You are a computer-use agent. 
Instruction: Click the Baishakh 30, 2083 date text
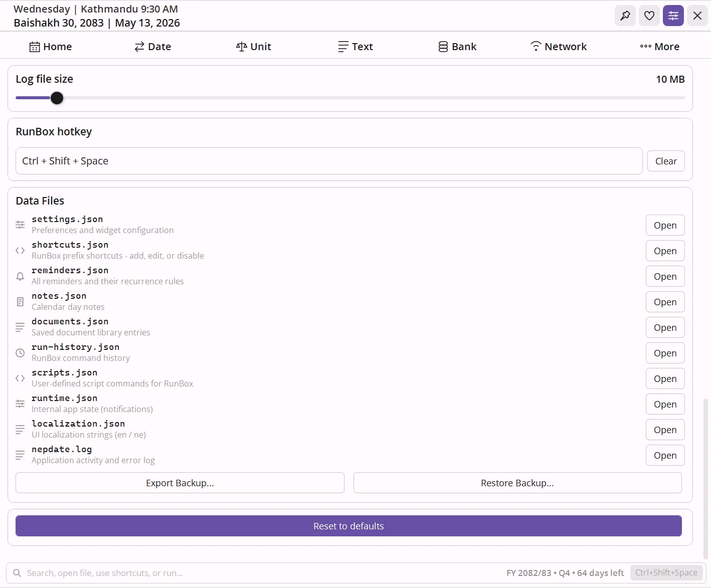pos(59,23)
